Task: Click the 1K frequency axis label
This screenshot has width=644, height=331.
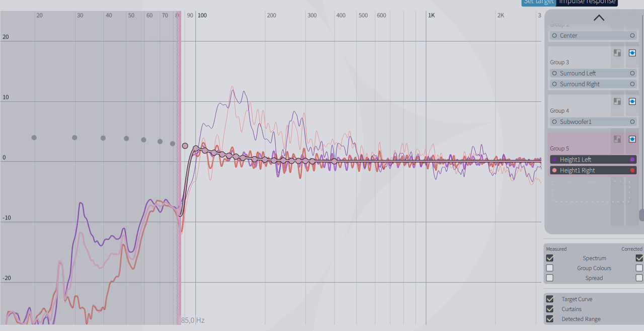Action: (432, 16)
